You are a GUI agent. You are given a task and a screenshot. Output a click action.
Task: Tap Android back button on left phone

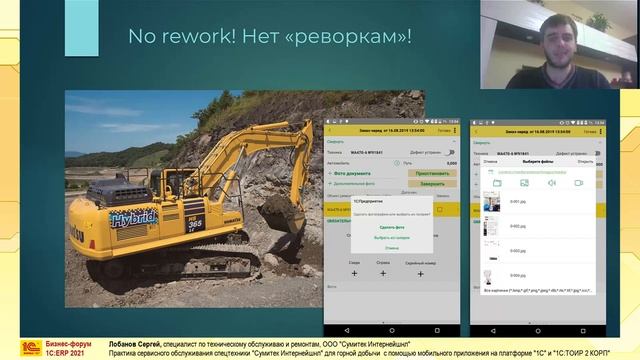click(347, 330)
